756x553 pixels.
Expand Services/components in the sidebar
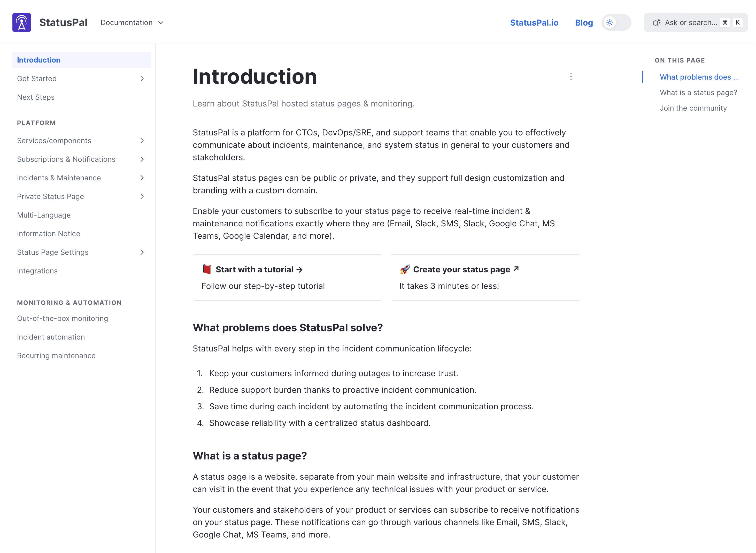(x=143, y=141)
